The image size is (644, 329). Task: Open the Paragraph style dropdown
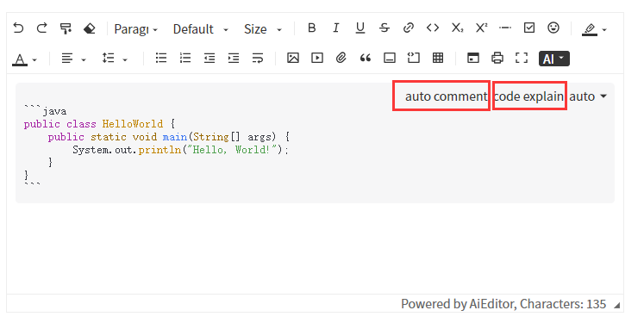(x=135, y=29)
